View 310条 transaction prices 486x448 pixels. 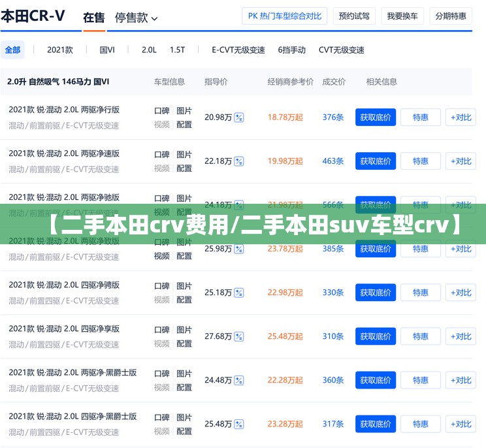click(x=333, y=336)
